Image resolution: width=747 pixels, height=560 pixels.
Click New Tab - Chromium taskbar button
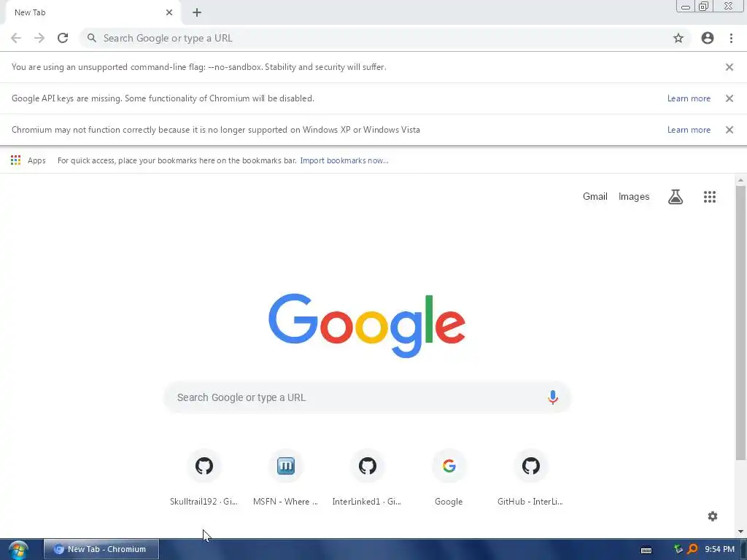click(101, 549)
